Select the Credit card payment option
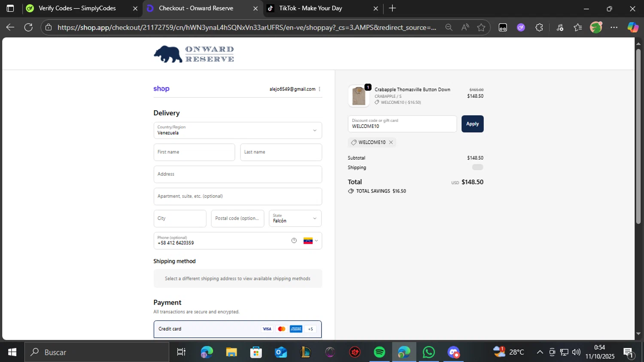The image size is (644, 362). point(237,329)
